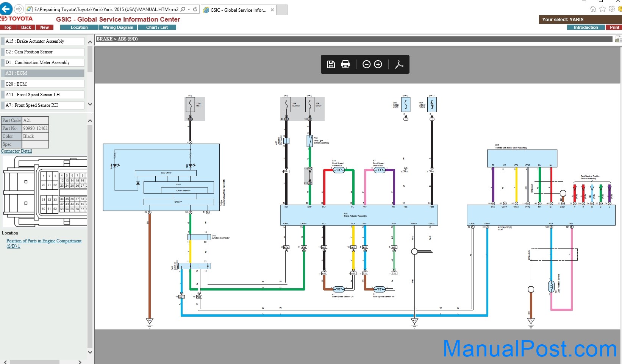
Task: Open the Wiring Diagram menu tab
Action: (118, 27)
